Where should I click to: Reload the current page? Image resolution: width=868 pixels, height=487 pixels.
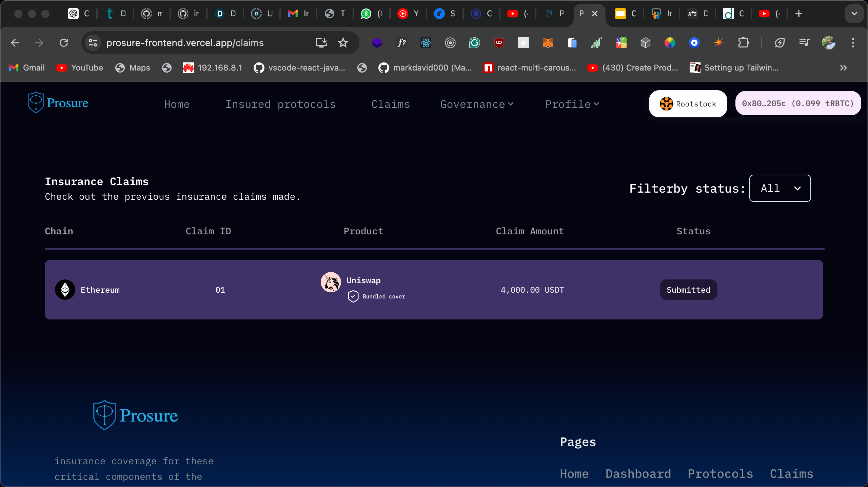coord(64,43)
